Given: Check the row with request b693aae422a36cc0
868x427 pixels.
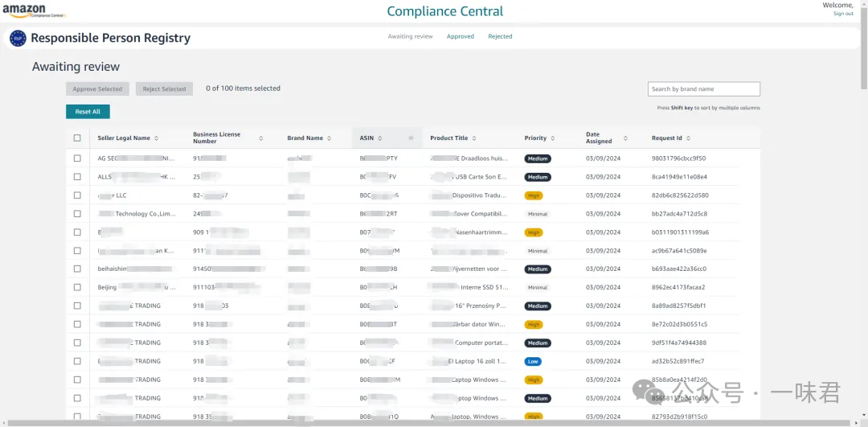Looking at the screenshot, I should click(x=77, y=269).
